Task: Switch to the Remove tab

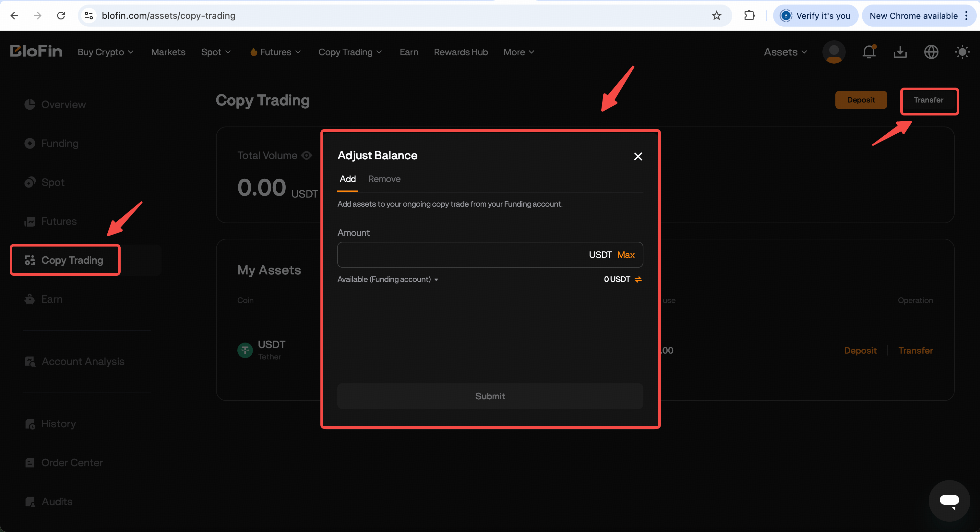Action: [x=384, y=179]
